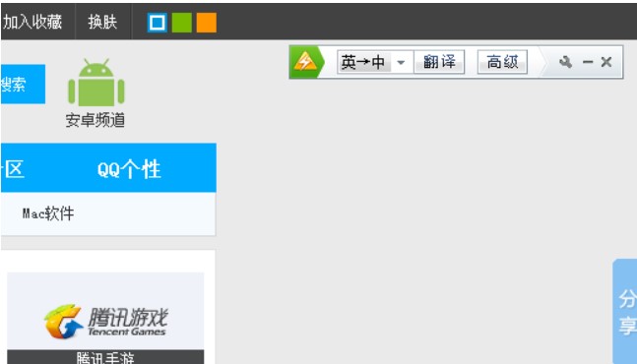
Task: Select the orange skin color swatch
Action: [207, 23]
